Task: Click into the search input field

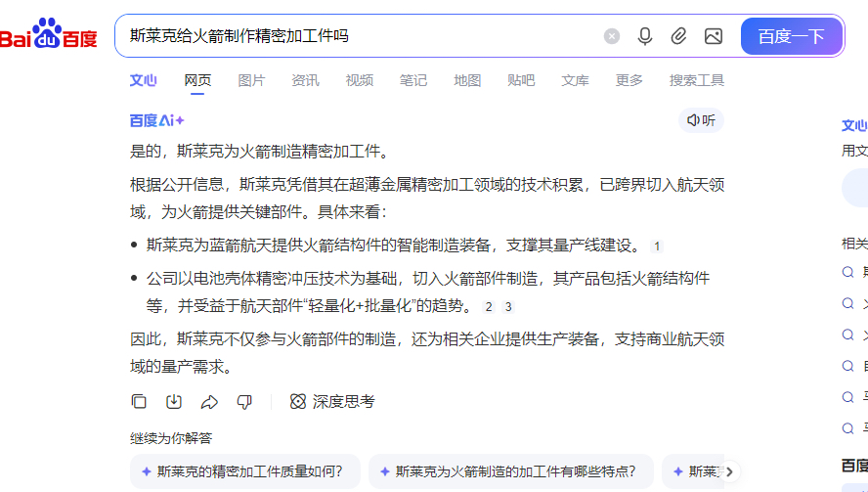Action: pyautogui.click(x=360, y=36)
